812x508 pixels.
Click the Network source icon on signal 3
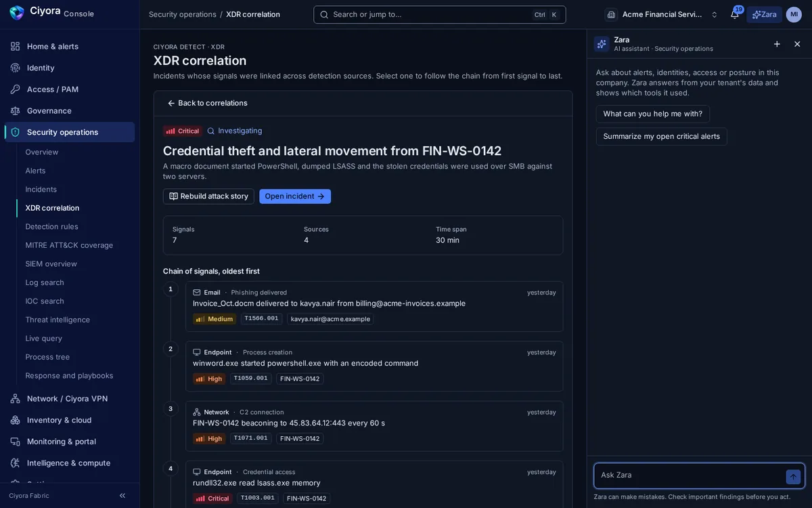point(197,412)
